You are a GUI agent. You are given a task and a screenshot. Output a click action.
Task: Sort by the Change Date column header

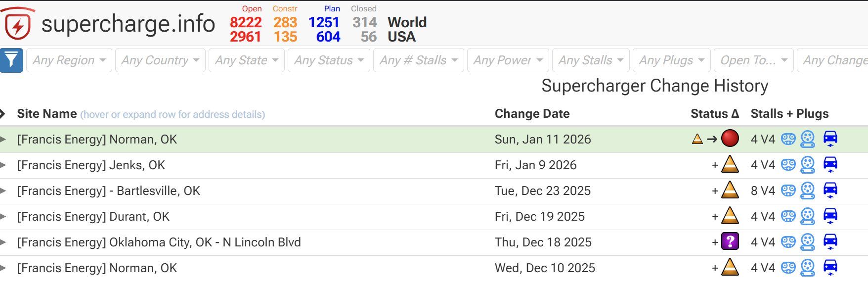(x=532, y=114)
